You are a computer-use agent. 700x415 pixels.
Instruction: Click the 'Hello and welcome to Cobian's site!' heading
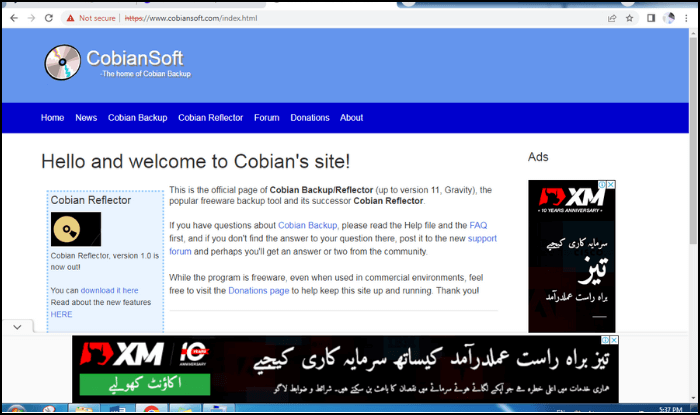click(x=196, y=162)
